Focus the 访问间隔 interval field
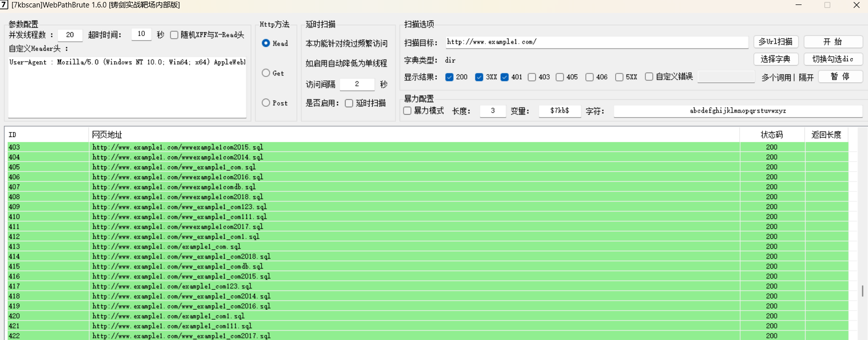Image resolution: width=868 pixels, height=340 pixels. click(357, 84)
